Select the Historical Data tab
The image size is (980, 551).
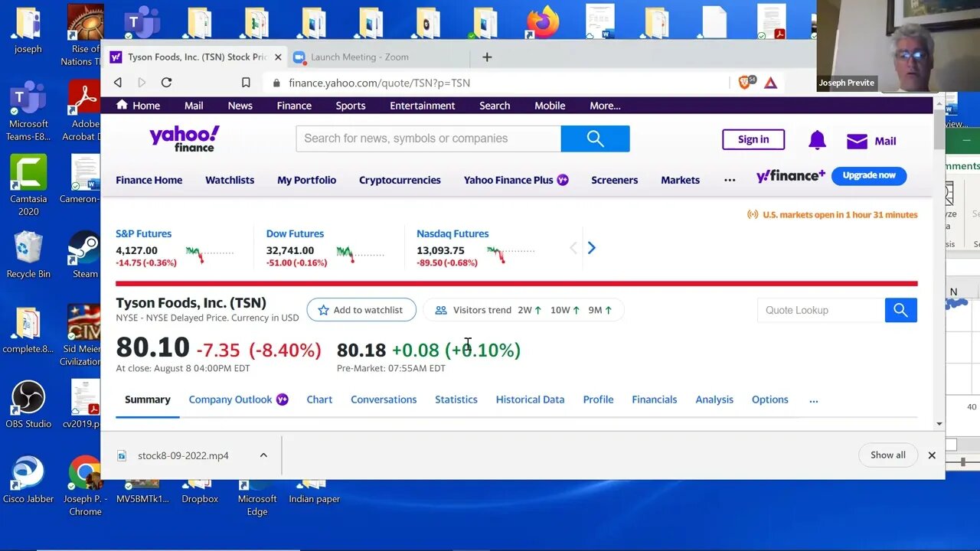pos(530,399)
